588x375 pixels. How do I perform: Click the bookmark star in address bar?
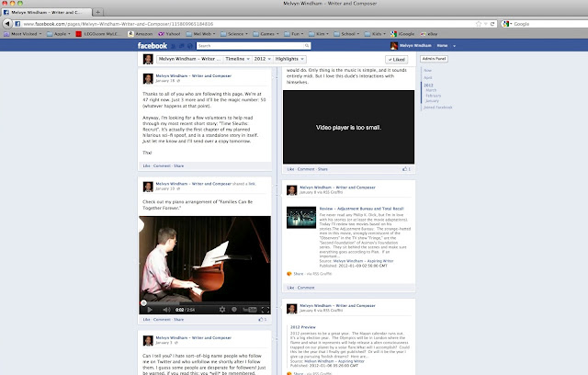[x=479, y=24]
